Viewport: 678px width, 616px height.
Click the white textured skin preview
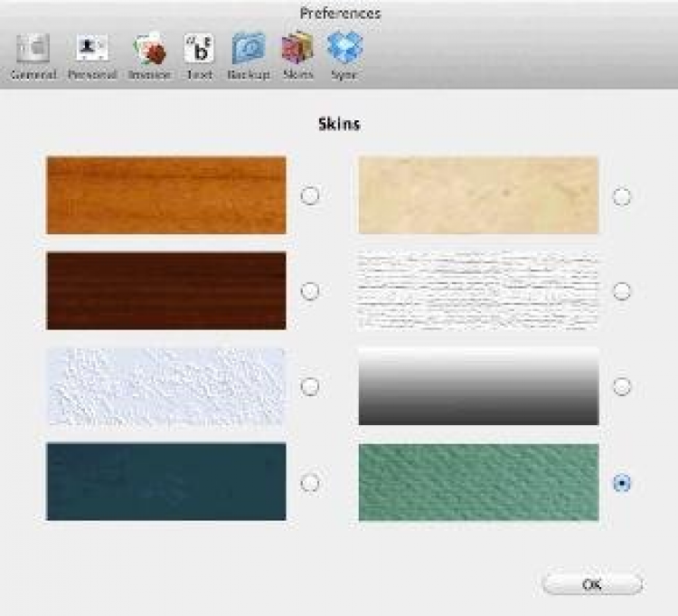(166, 386)
